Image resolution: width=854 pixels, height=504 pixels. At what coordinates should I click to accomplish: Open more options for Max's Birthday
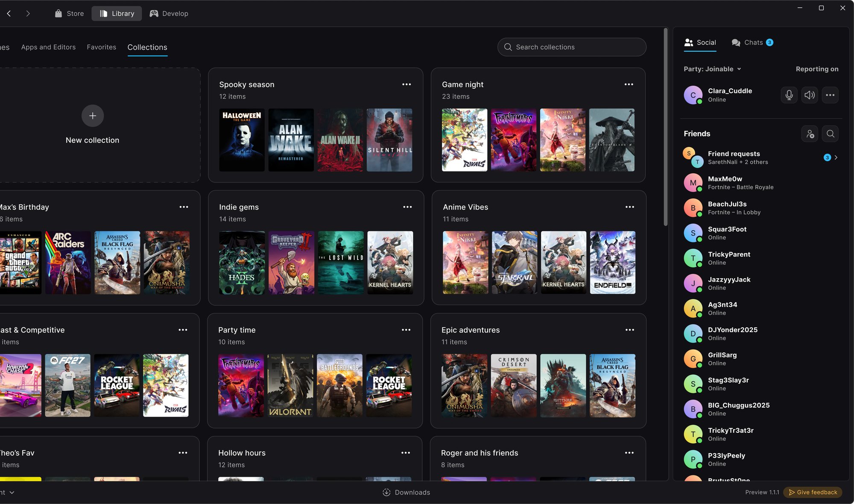184,207
